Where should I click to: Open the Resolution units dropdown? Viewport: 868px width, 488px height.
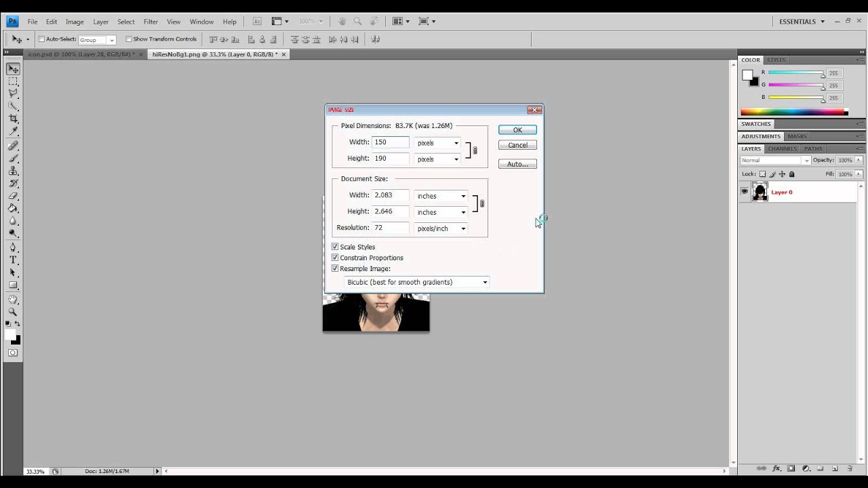coord(462,228)
